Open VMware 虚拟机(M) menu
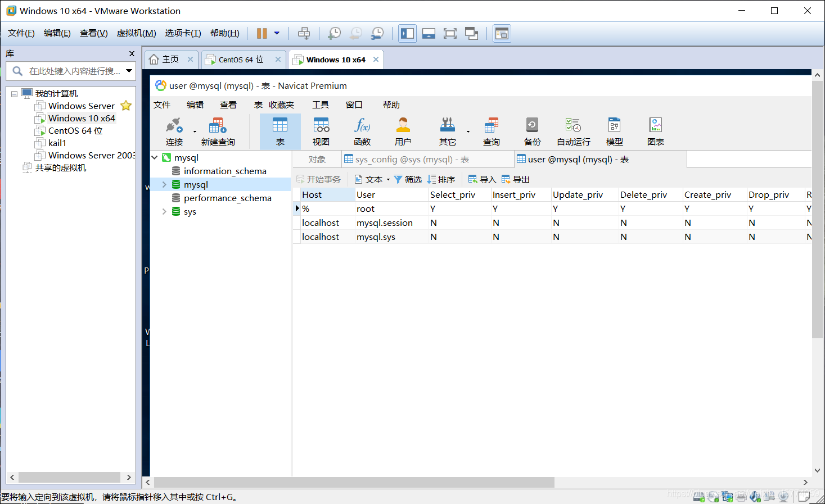 click(136, 33)
